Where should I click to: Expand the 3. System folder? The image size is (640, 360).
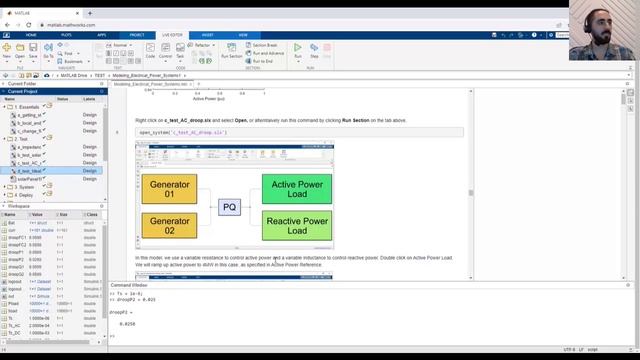point(4,187)
